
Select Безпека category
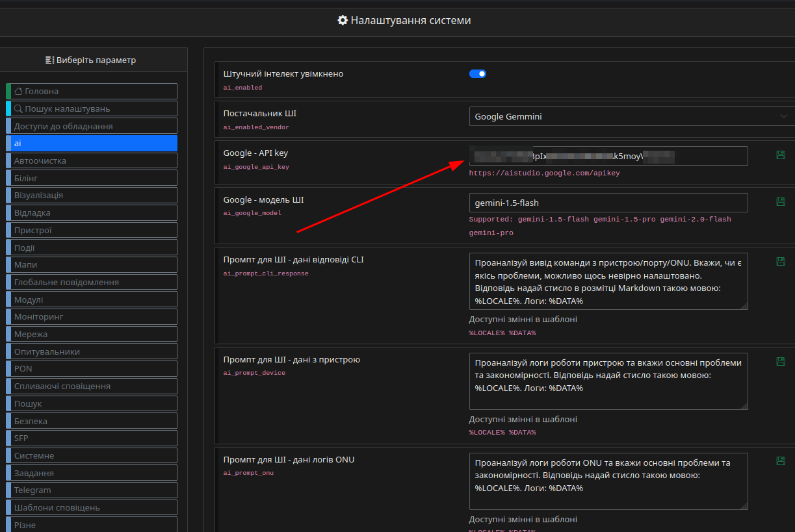tap(92, 421)
